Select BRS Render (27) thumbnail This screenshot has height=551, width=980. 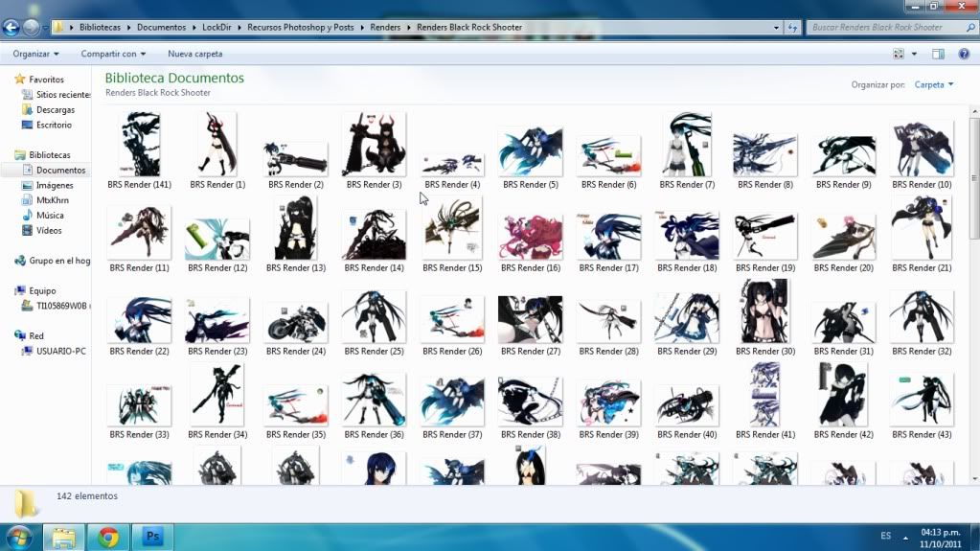click(530, 319)
